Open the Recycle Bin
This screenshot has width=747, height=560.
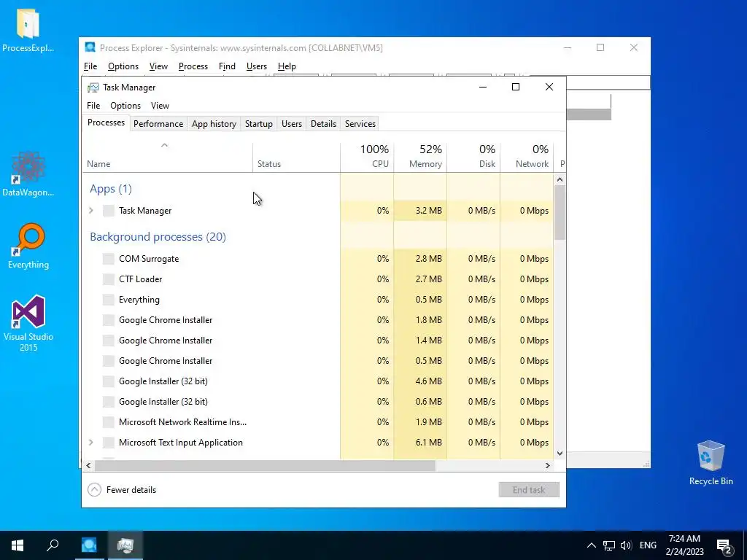pos(711,463)
